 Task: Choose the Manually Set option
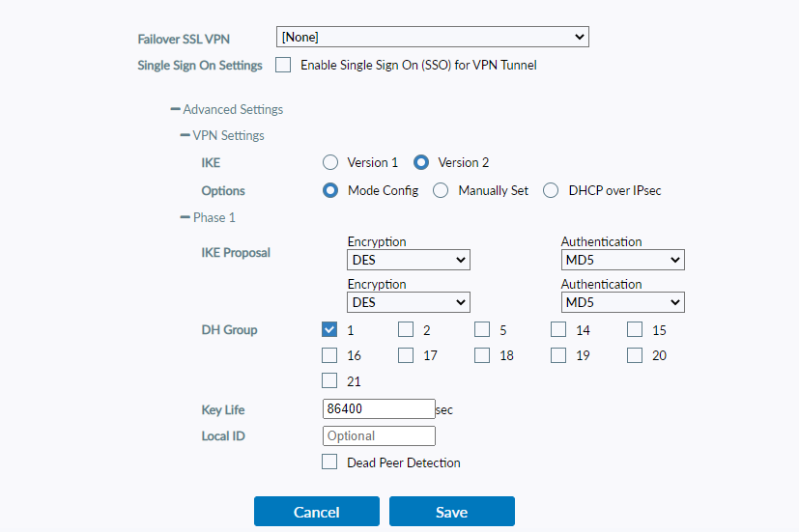441,190
